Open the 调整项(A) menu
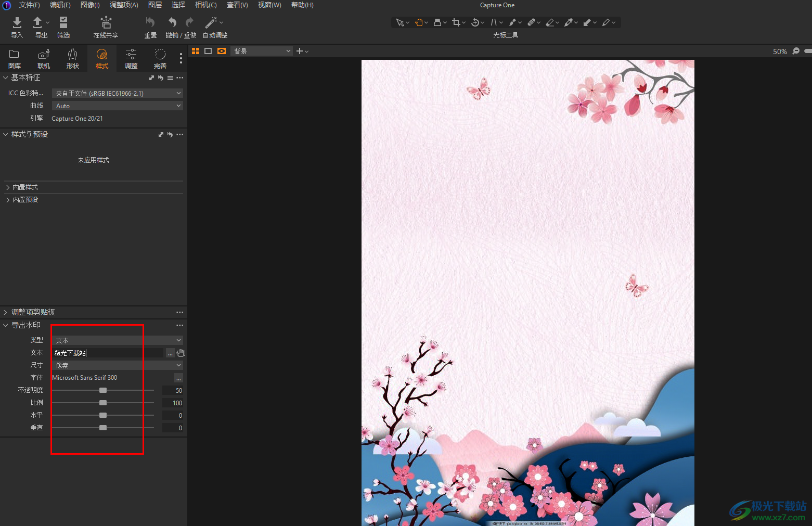Image resolution: width=812 pixels, height=526 pixels. pos(124,5)
